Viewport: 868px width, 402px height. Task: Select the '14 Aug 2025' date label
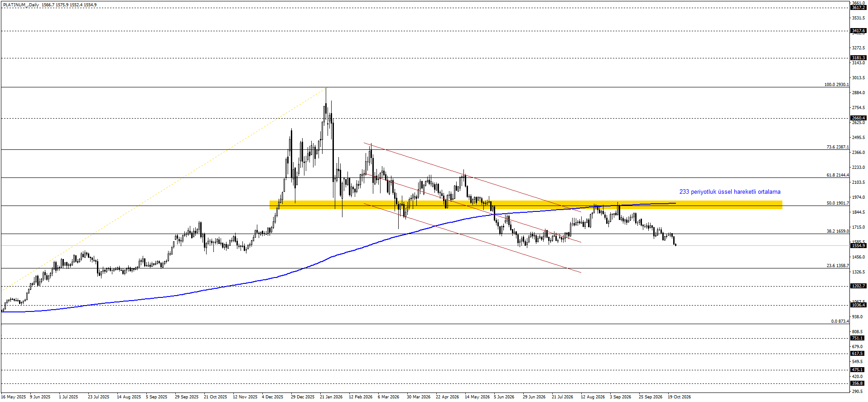[129, 397]
